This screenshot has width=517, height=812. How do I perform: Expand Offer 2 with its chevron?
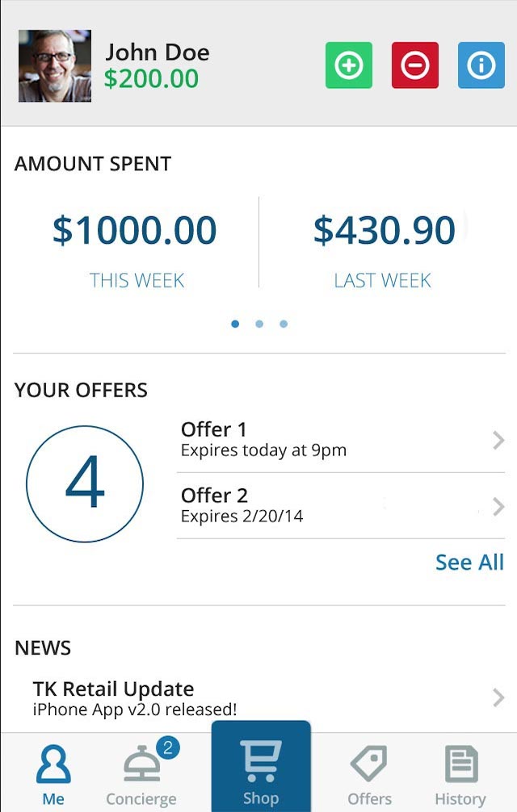tap(498, 506)
